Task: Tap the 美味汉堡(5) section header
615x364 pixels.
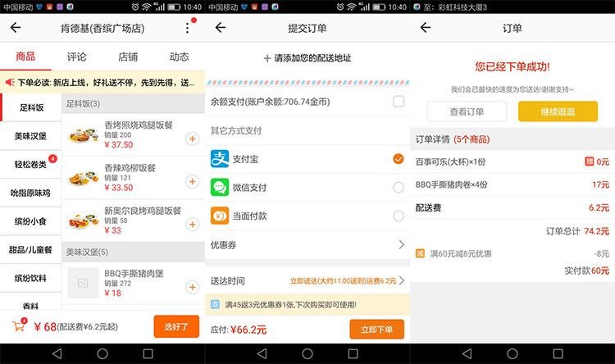Action: (133, 253)
